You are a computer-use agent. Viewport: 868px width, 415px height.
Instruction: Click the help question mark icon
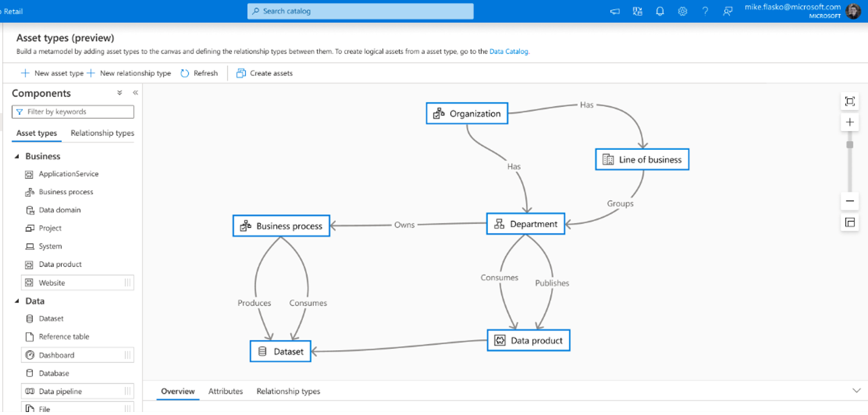coord(705,10)
